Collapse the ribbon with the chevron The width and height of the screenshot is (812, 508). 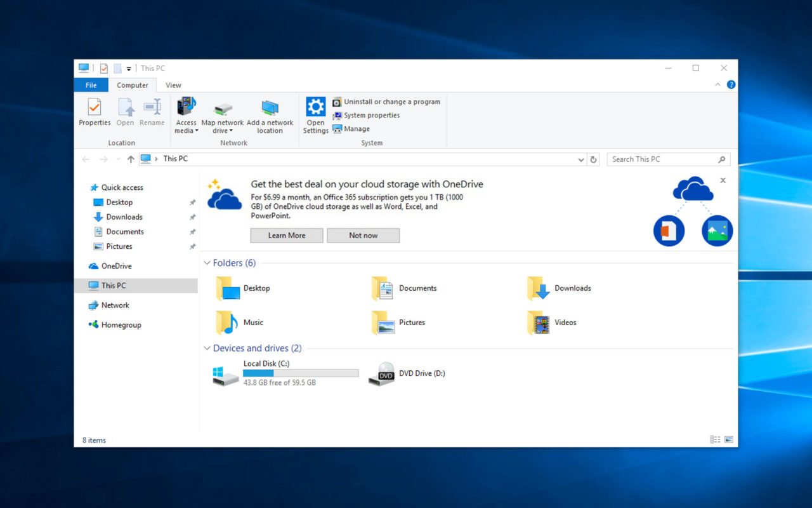718,85
